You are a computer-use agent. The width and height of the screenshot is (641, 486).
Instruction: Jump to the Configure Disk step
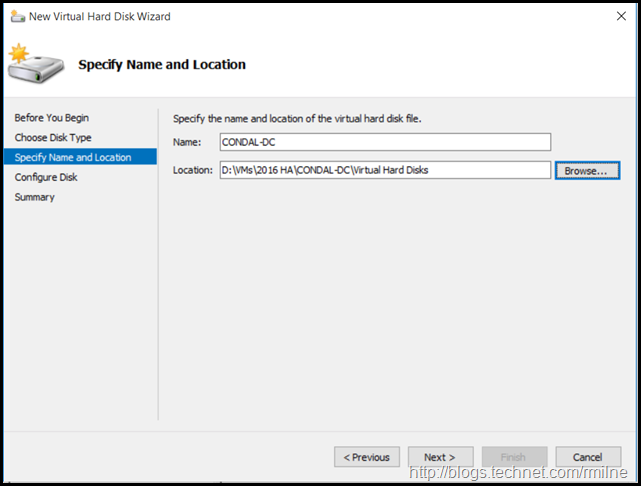[x=46, y=177]
